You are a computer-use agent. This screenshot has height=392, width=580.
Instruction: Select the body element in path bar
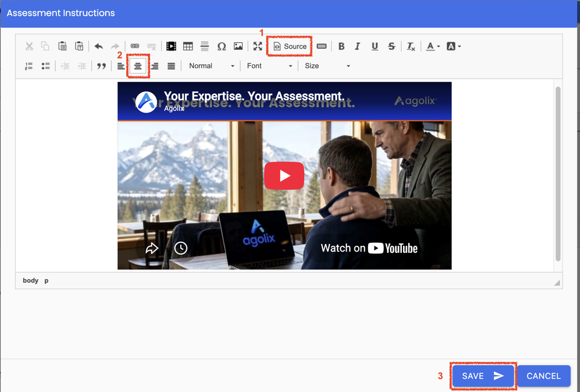coord(31,280)
